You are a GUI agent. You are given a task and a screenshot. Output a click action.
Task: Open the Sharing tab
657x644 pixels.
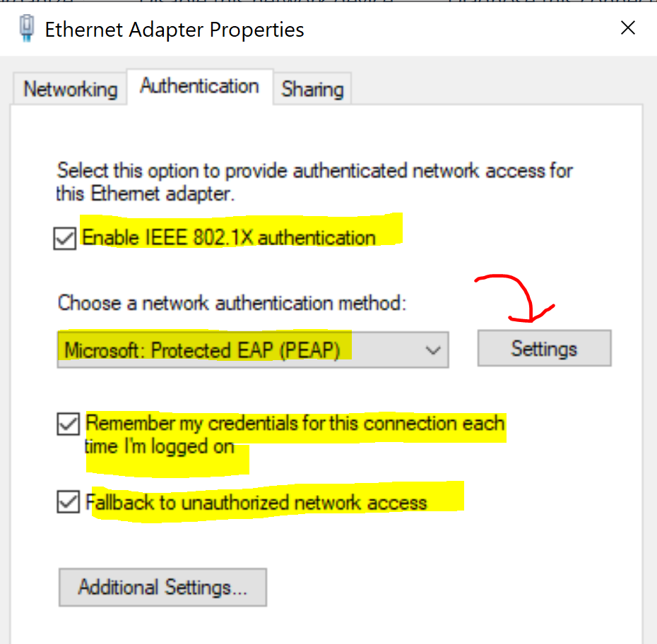312,89
